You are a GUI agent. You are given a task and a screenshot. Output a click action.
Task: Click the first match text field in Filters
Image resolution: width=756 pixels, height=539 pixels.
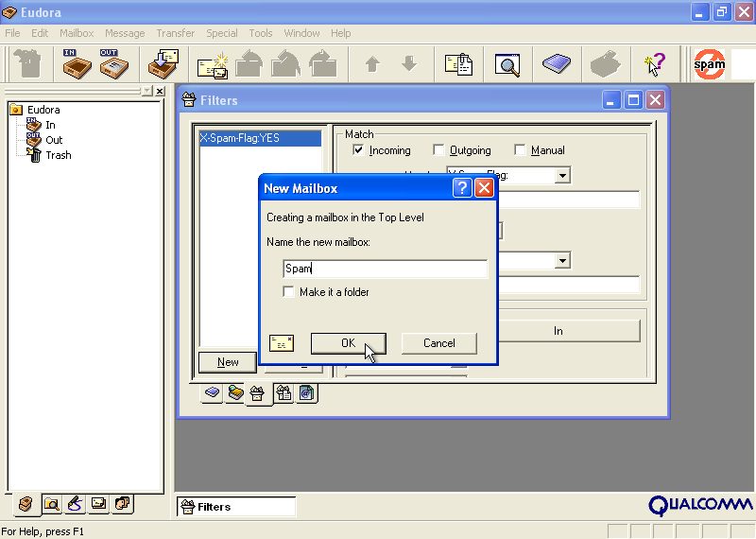point(569,200)
